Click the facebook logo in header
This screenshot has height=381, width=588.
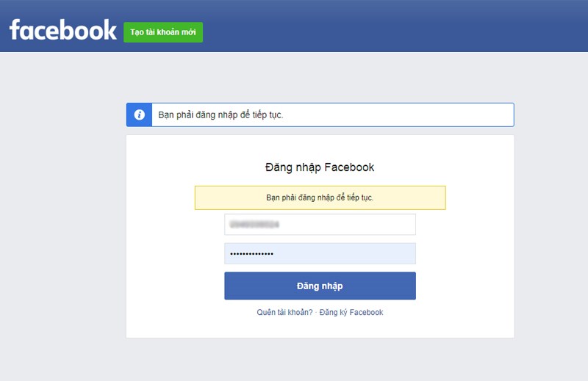[x=63, y=30]
